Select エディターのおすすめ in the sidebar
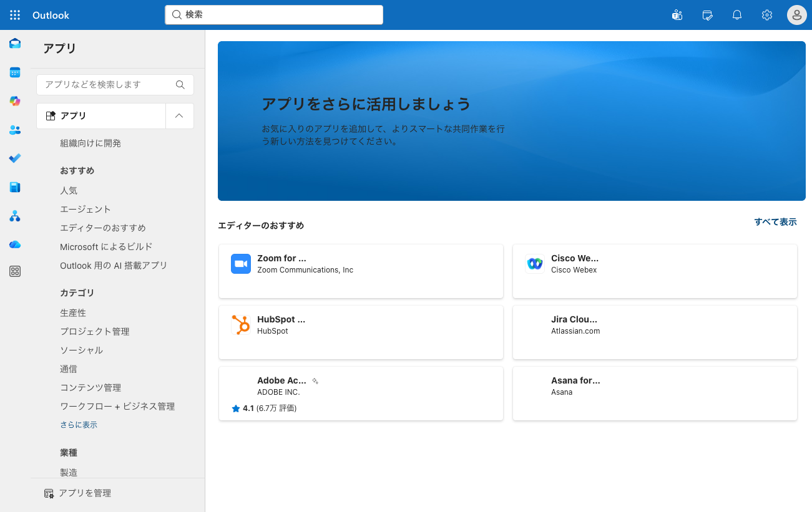 point(103,228)
